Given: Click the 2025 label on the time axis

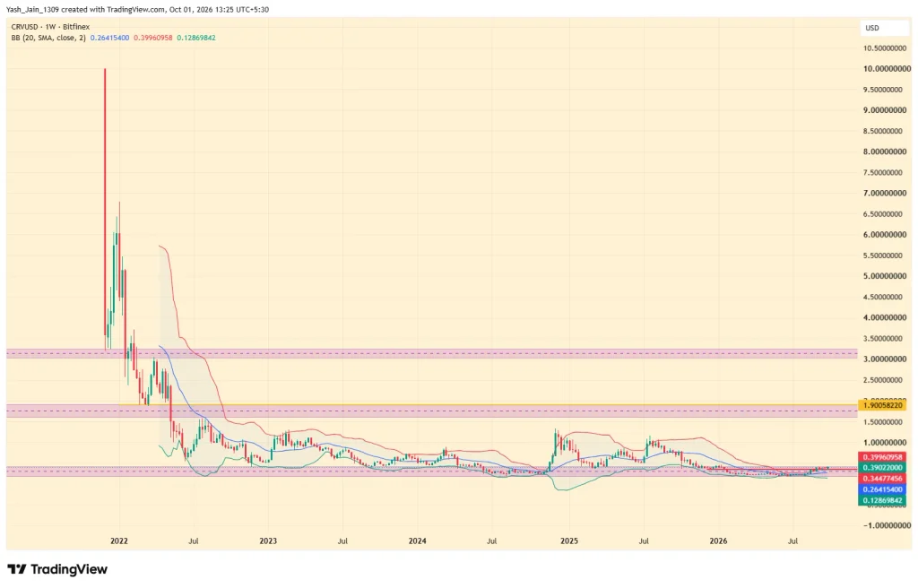Looking at the screenshot, I should [569, 541].
